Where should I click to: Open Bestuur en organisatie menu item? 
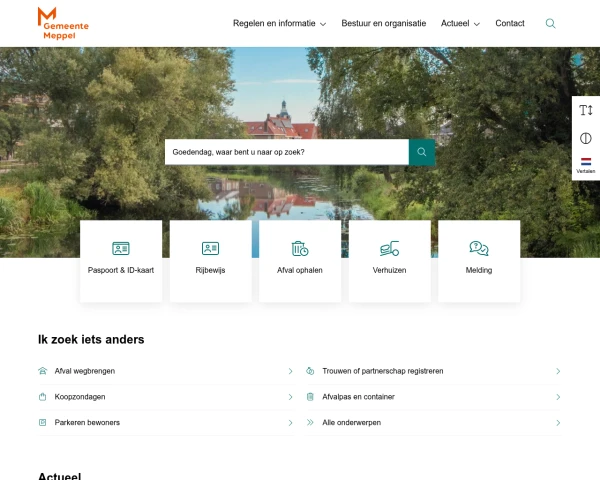pyautogui.click(x=383, y=23)
